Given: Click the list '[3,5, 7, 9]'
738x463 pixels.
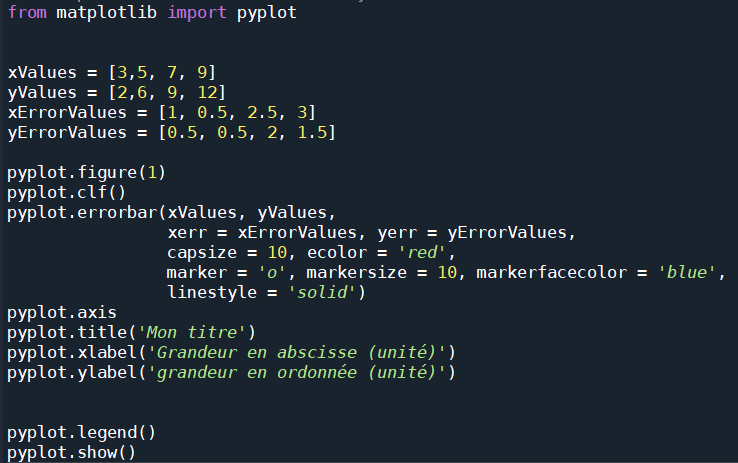Looking at the screenshot, I should coord(162,72).
